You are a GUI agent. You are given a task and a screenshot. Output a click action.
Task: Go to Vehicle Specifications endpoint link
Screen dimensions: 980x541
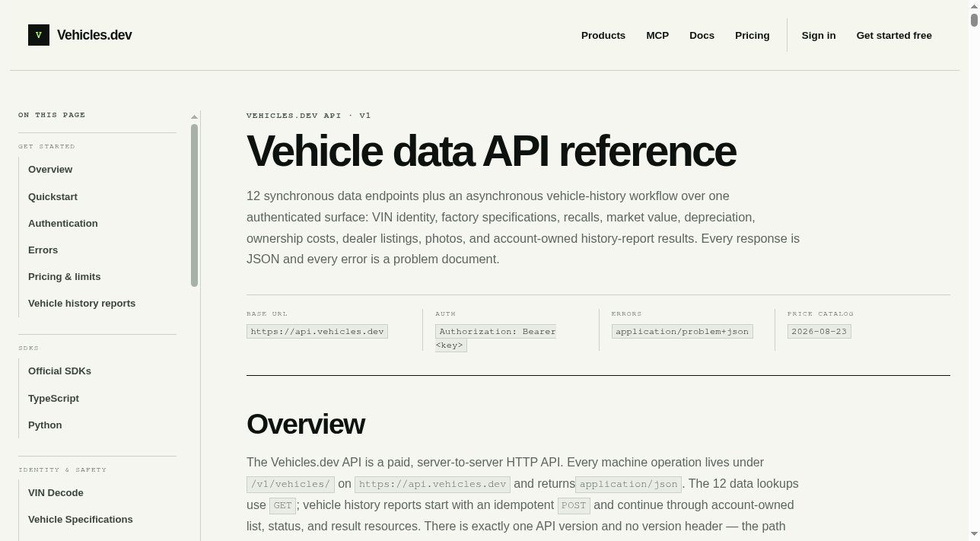coord(81,520)
